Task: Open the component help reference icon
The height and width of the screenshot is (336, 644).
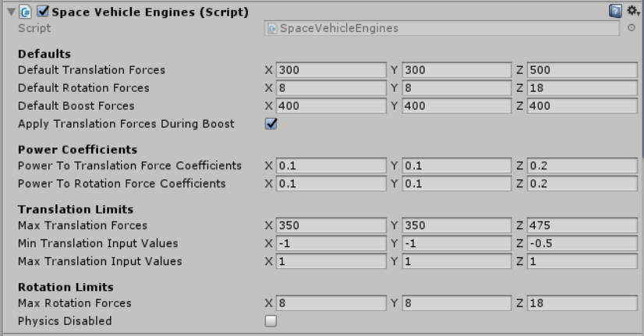Action: point(614,12)
